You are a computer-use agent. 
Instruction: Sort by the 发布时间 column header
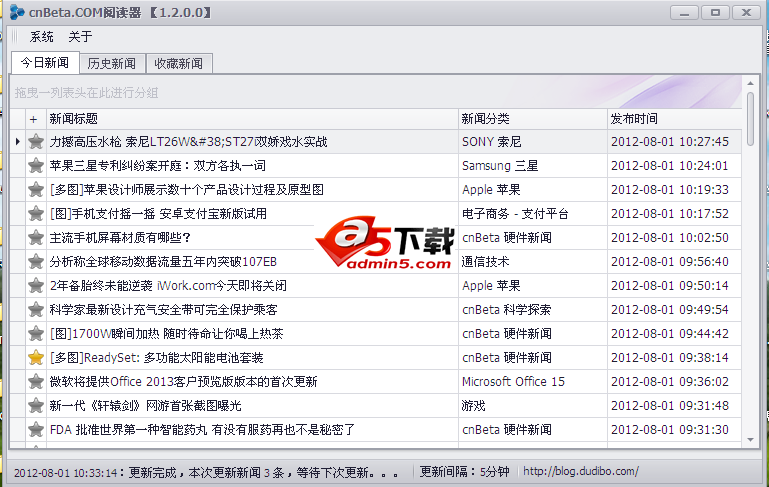pyautogui.click(x=674, y=119)
